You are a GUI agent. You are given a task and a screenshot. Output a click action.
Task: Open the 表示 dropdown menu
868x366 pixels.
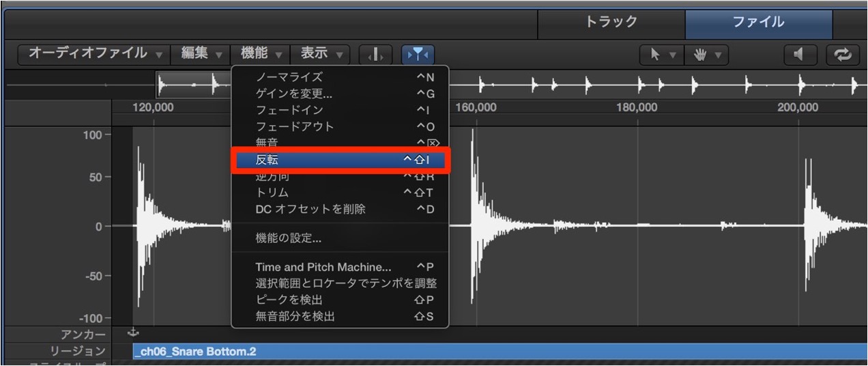(x=321, y=54)
